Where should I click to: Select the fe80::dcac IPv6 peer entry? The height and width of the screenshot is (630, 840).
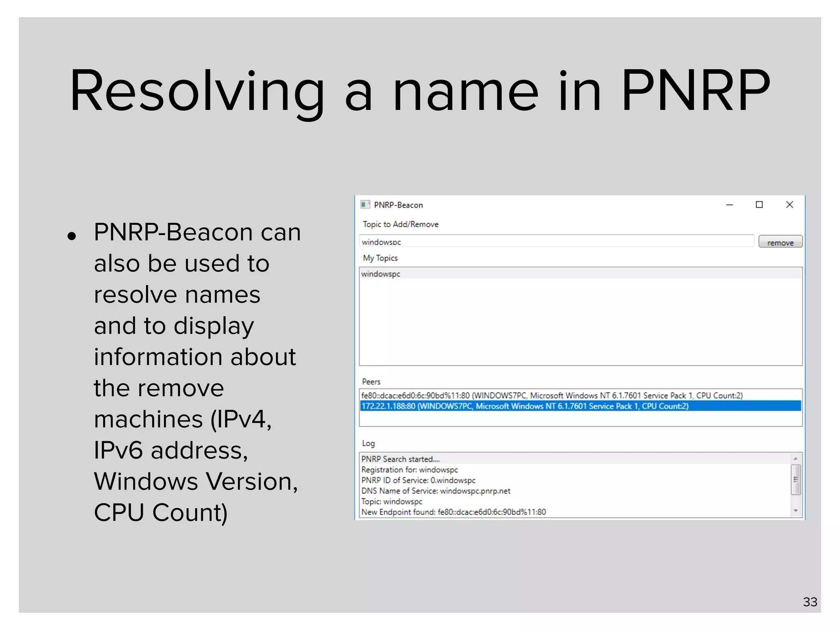580,395
